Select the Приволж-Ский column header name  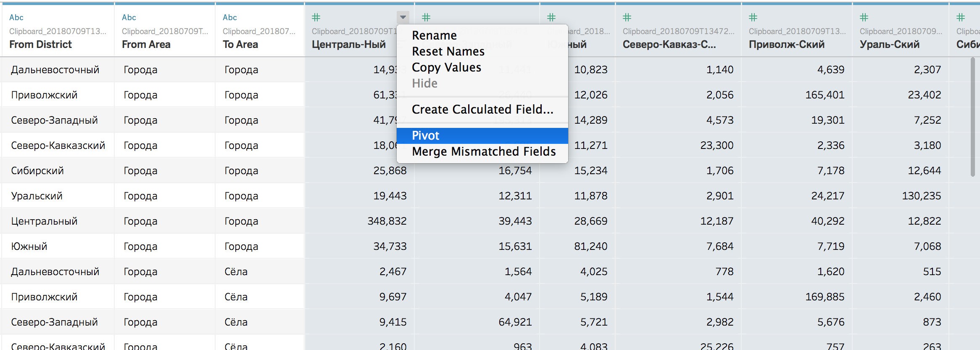(786, 45)
